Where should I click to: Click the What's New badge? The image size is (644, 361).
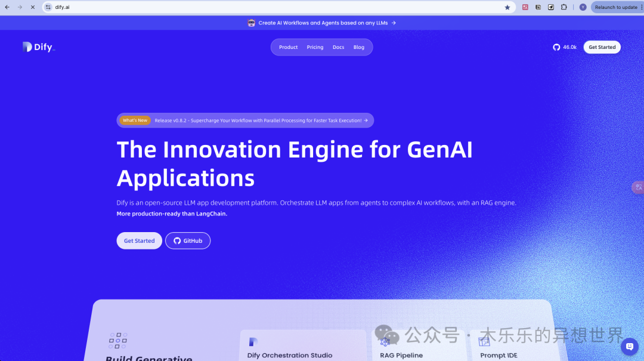pyautogui.click(x=135, y=121)
